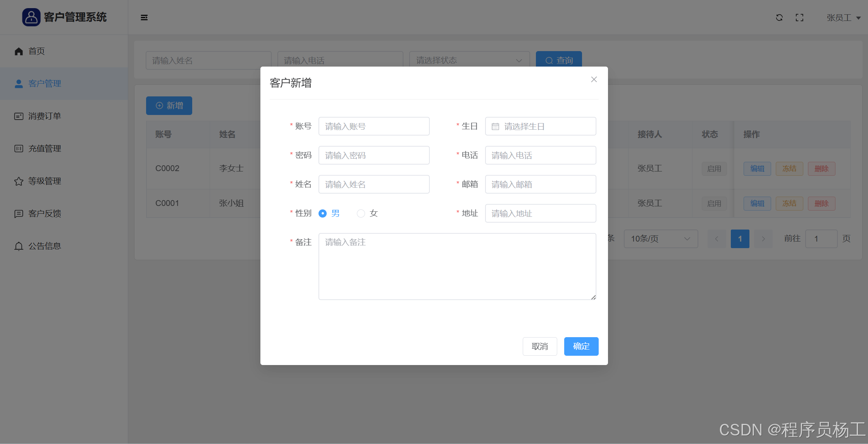The height and width of the screenshot is (444, 868).
Task: Open the 张员工 user dropdown
Action: 844,18
